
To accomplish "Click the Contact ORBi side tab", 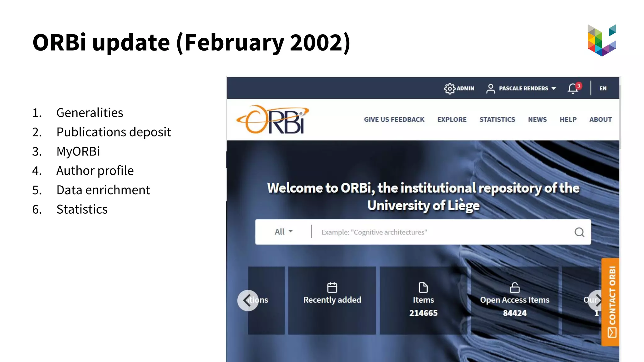I will [x=610, y=302].
